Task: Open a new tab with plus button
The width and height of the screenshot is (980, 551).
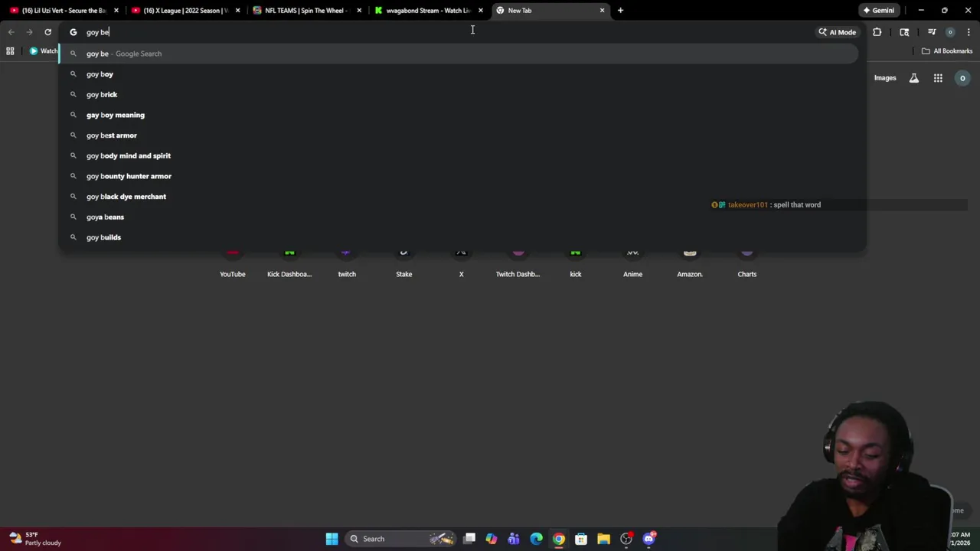Action: 620,11
